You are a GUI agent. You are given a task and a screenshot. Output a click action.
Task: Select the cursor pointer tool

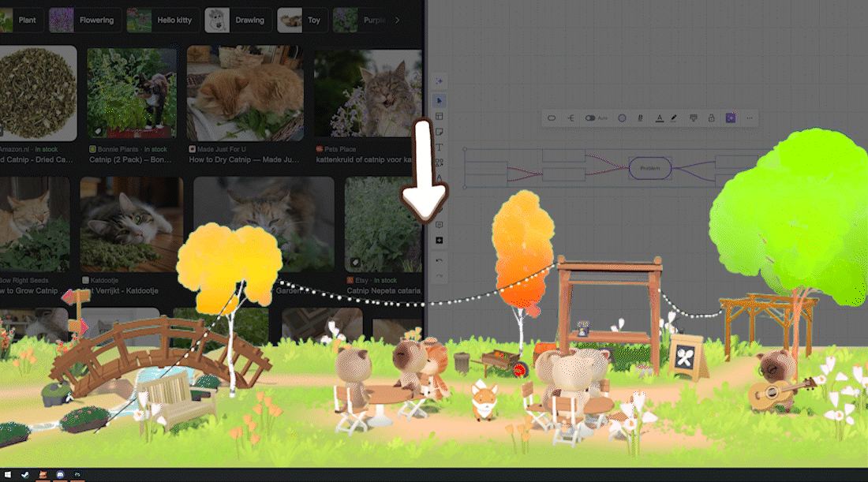pos(440,100)
